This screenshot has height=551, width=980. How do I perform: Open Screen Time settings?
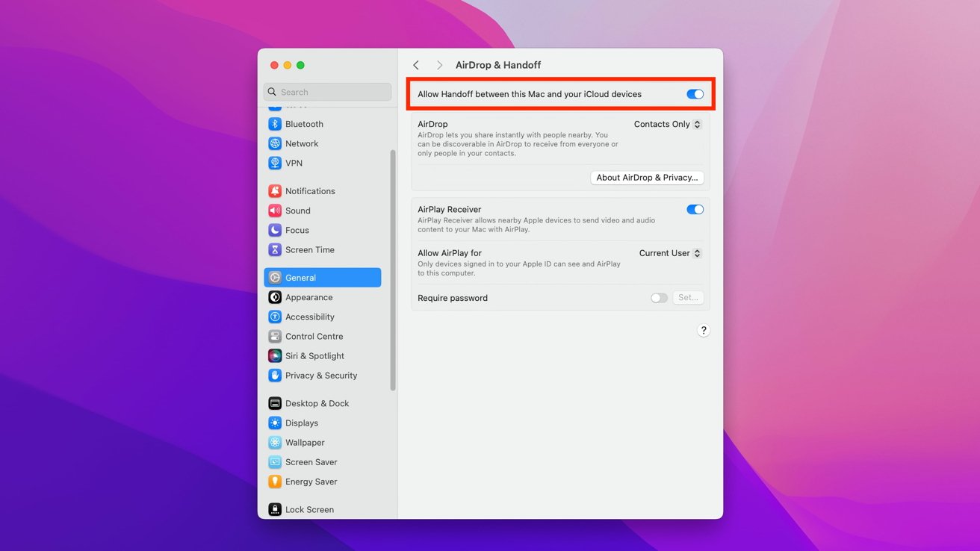308,249
